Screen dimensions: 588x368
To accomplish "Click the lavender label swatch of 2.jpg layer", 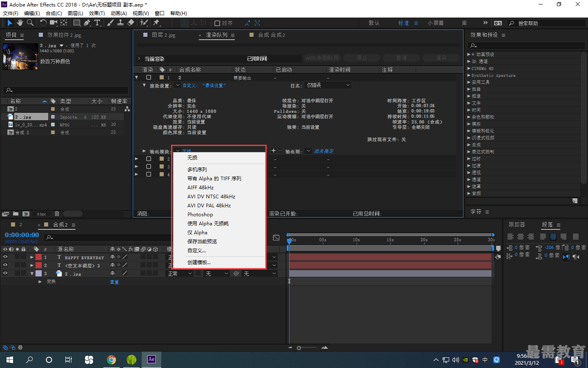I will (x=38, y=273).
